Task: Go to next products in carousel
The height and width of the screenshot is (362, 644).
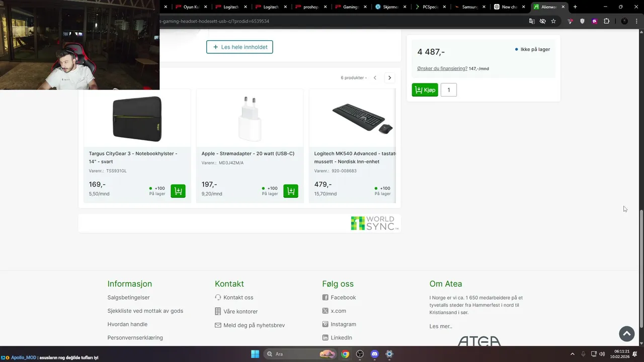Action: (x=389, y=78)
